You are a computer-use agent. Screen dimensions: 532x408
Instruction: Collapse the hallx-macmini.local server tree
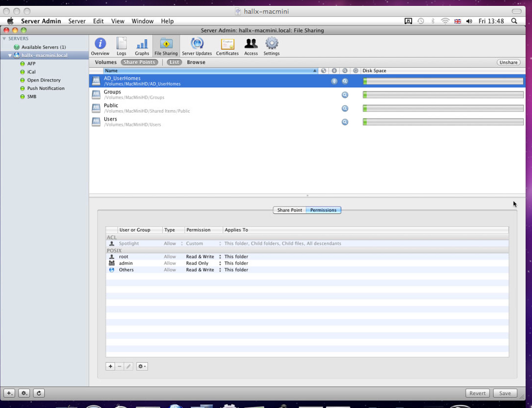10,55
